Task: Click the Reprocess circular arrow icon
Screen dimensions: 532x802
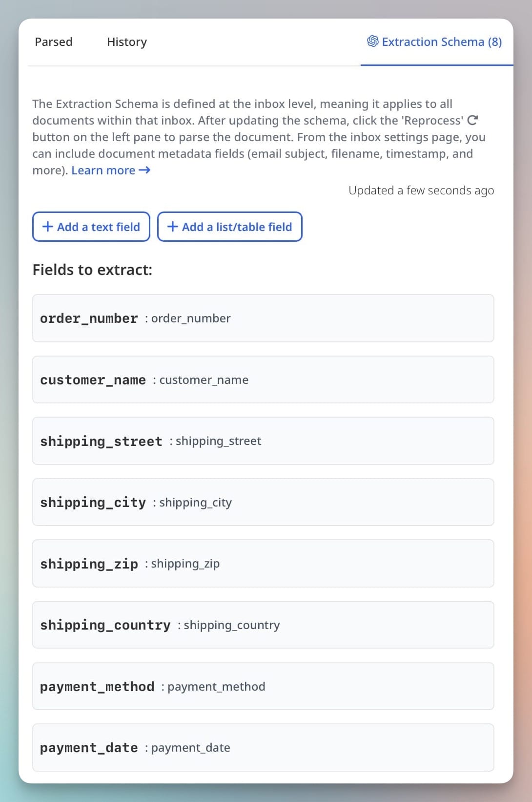Action: (x=472, y=120)
